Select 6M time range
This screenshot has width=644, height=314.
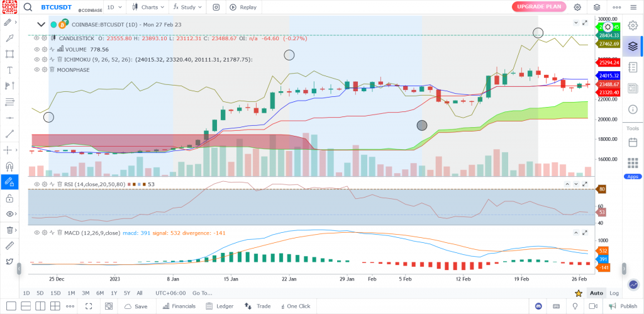[100, 293]
